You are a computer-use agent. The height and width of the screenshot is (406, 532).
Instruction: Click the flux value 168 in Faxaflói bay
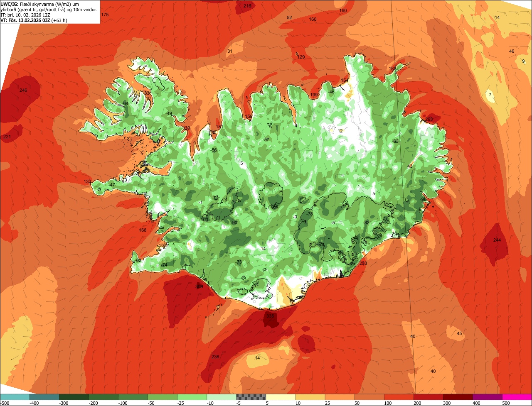[x=143, y=230]
